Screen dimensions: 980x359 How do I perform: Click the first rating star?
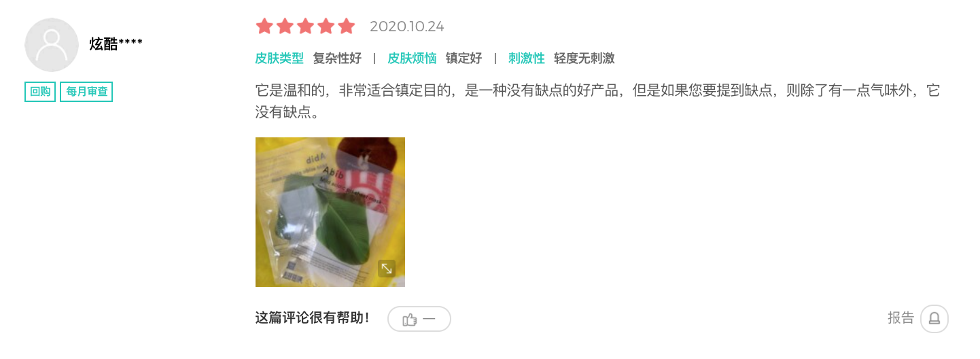[264, 27]
